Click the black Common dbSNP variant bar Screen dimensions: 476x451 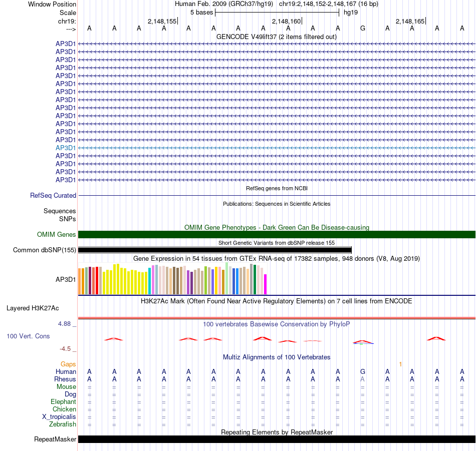tap(215, 250)
